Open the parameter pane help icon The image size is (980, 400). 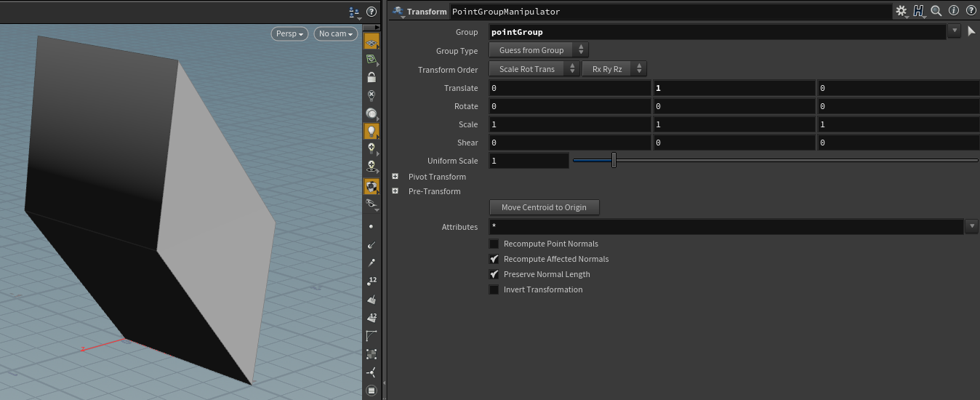pos(971,12)
